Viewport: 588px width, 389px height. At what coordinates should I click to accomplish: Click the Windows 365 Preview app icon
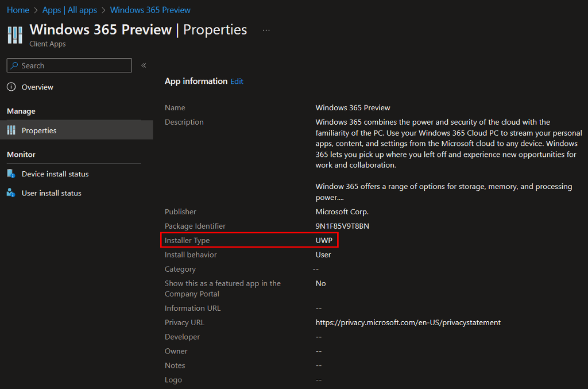tap(15, 34)
